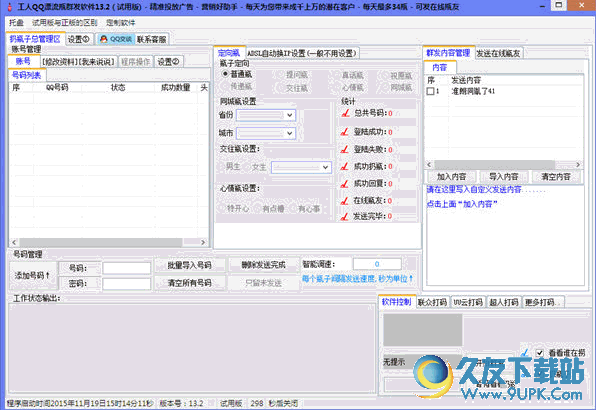596x410 pixels.
Task: Click the custom send-content text area
Action: point(505,235)
